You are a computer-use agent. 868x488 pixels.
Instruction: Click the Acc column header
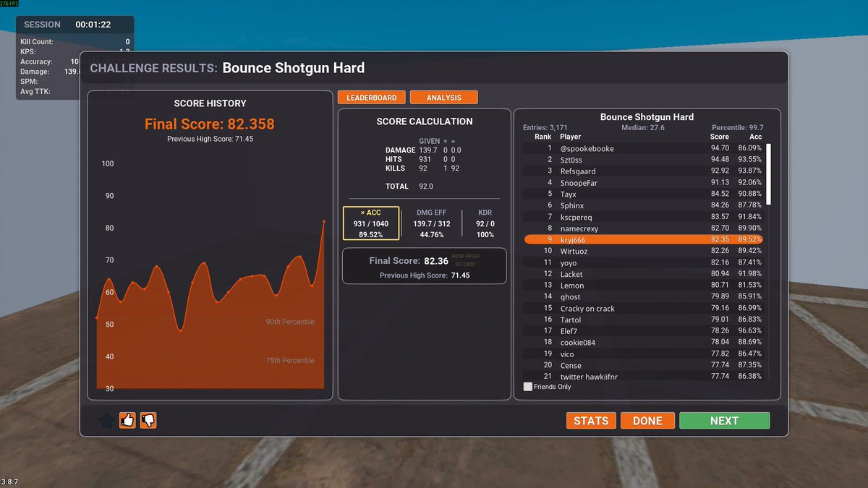click(x=756, y=137)
